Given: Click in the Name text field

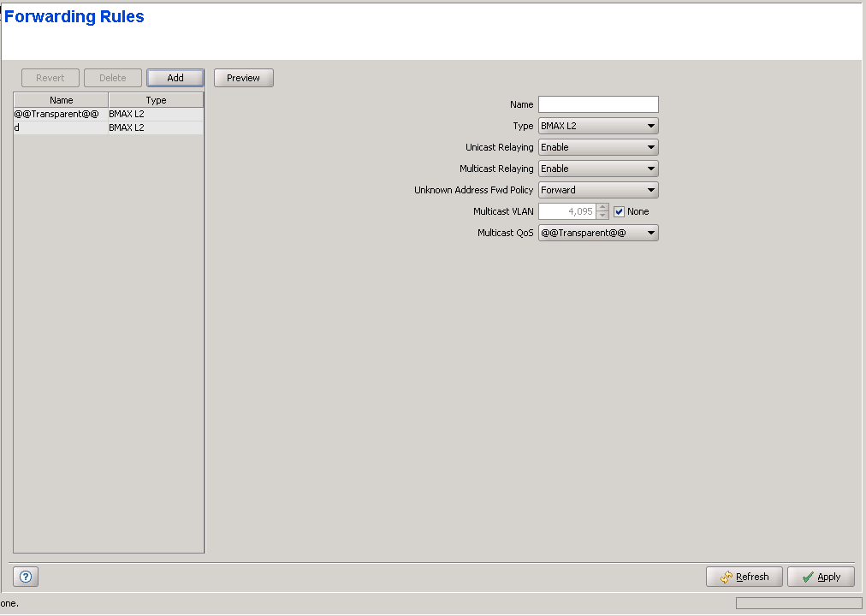Looking at the screenshot, I should 598,104.
